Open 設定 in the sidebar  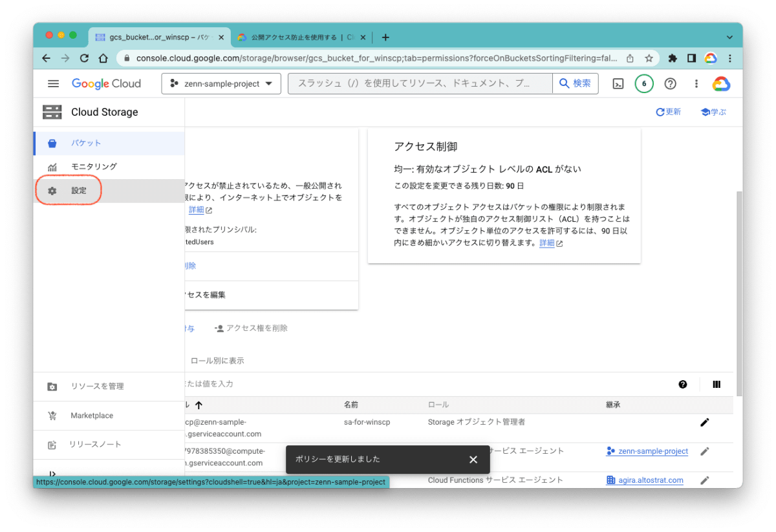(109, 191)
